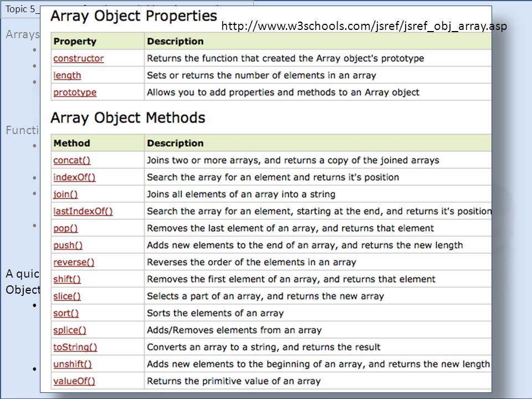Open the sort() method link
The width and height of the screenshot is (532, 399).
66,313
